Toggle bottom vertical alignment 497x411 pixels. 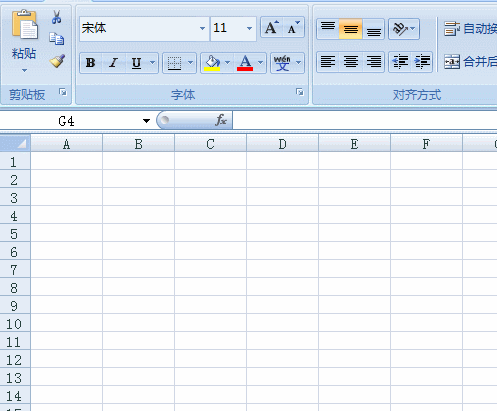click(x=374, y=29)
